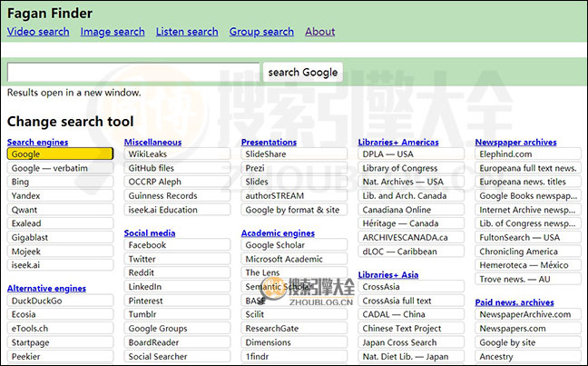Screen dimensions: 588x366
Task: Open the Video search link
Action: click(x=38, y=32)
